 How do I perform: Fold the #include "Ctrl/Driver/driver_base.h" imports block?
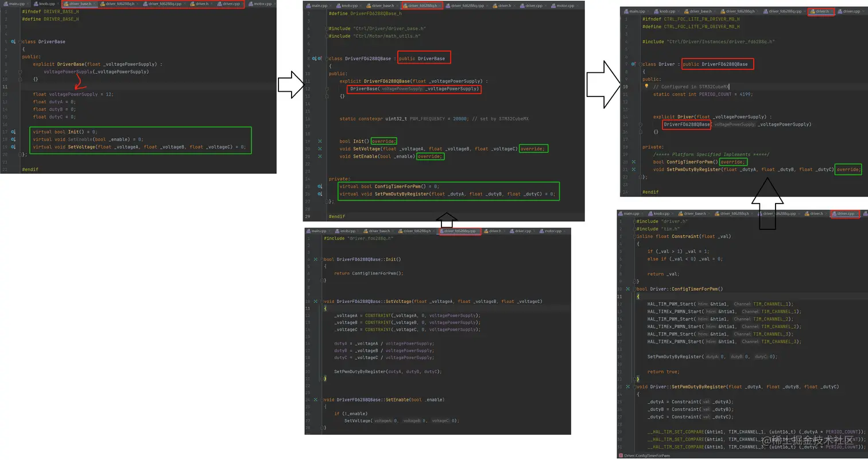[326, 29]
